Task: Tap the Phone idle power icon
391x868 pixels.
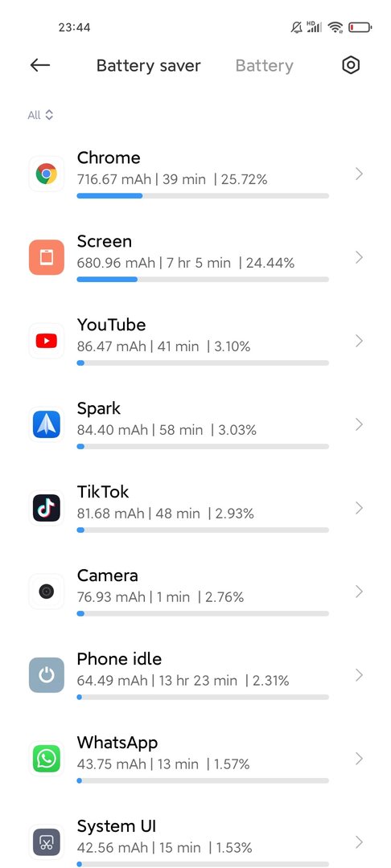Action: coord(47,675)
